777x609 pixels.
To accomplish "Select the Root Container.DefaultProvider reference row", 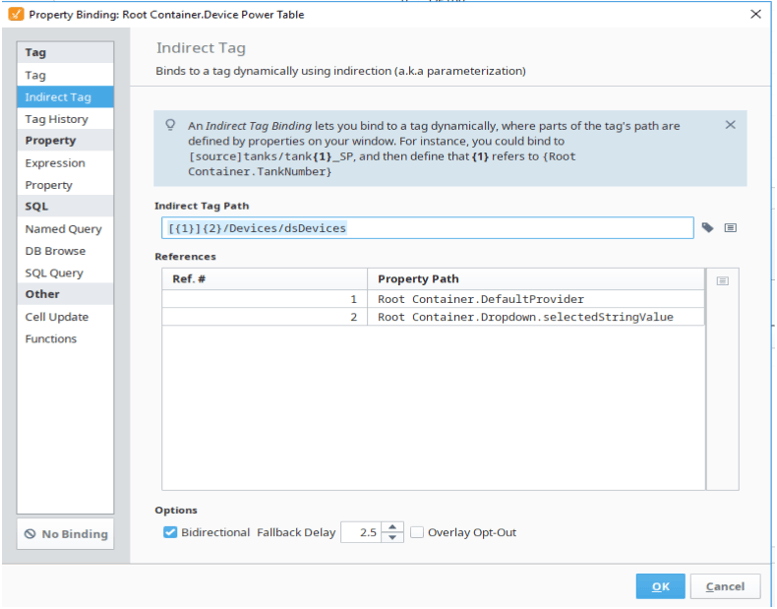I will [x=433, y=299].
